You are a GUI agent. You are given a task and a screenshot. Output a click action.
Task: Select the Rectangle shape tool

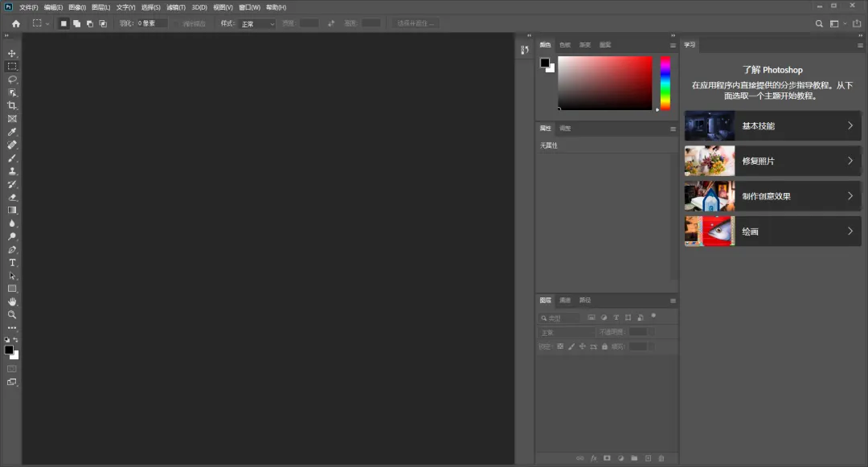(x=11, y=289)
